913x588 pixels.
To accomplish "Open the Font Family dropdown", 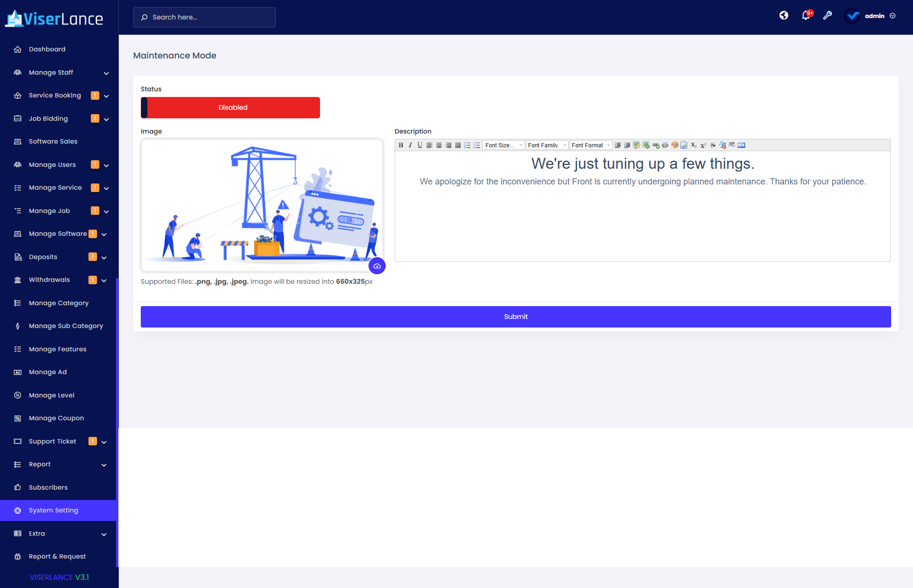I will [547, 145].
